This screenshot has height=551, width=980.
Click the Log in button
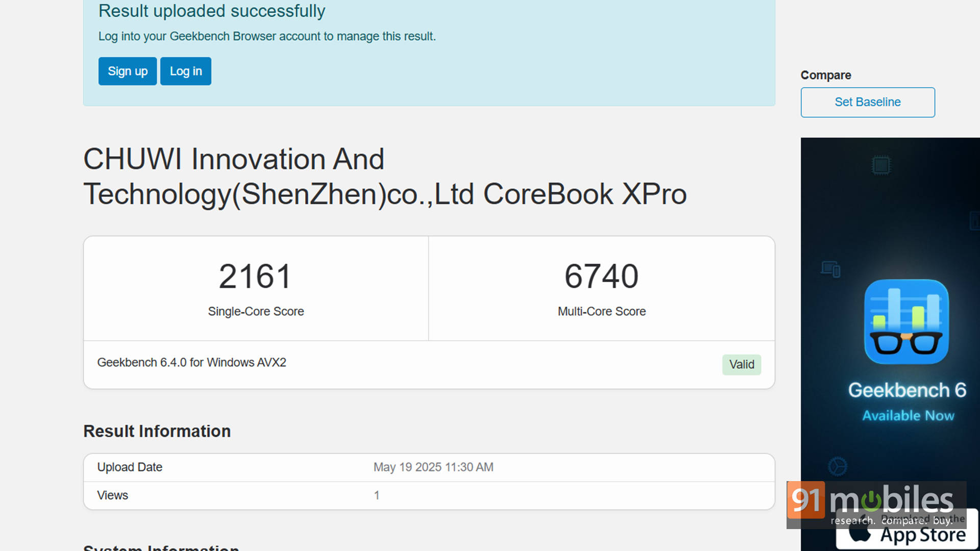click(x=186, y=71)
